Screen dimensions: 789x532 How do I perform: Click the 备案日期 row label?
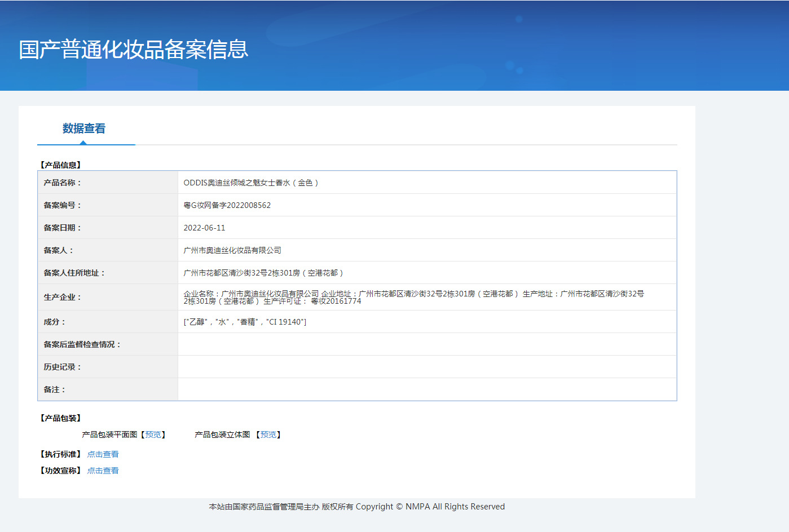tap(63, 228)
